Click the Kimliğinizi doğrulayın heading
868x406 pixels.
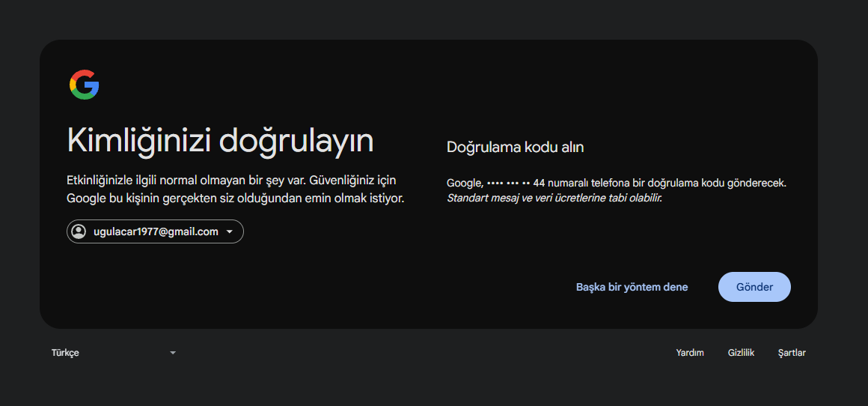coord(220,142)
